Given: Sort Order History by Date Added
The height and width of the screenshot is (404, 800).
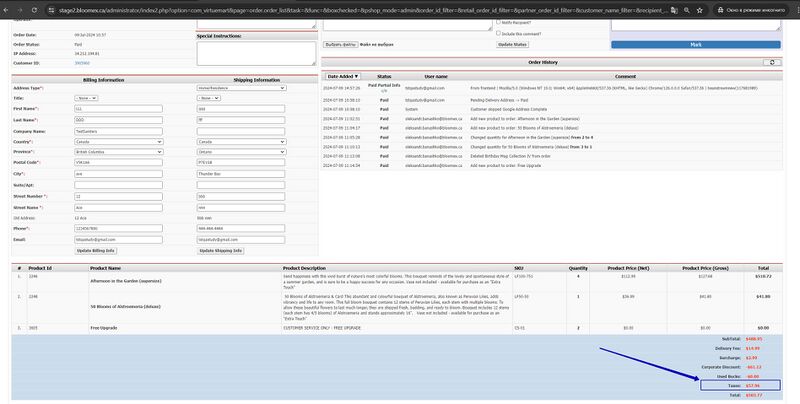Looking at the screenshot, I should tap(343, 76).
